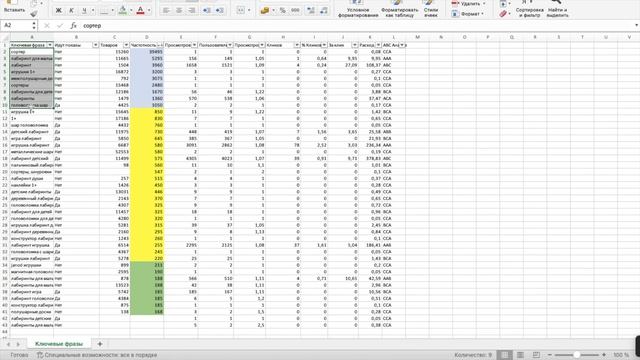Screen dimensions: 640x360
Task: Open the borders dropdown arrow
Action: point(113,10)
